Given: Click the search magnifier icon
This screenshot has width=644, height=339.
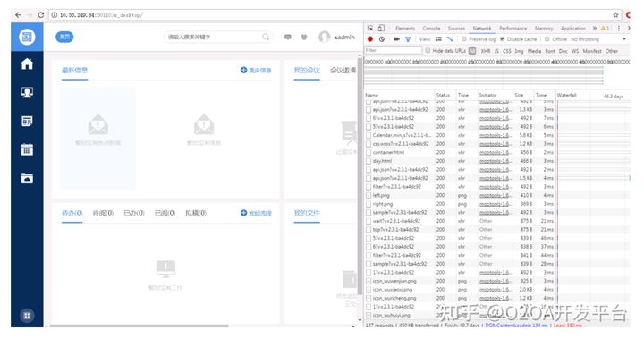Looking at the screenshot, I should pos(266,37).
